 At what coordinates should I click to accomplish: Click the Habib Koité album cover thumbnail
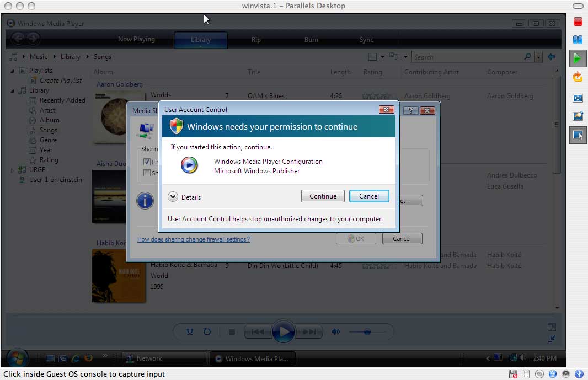tap(119, 276)
